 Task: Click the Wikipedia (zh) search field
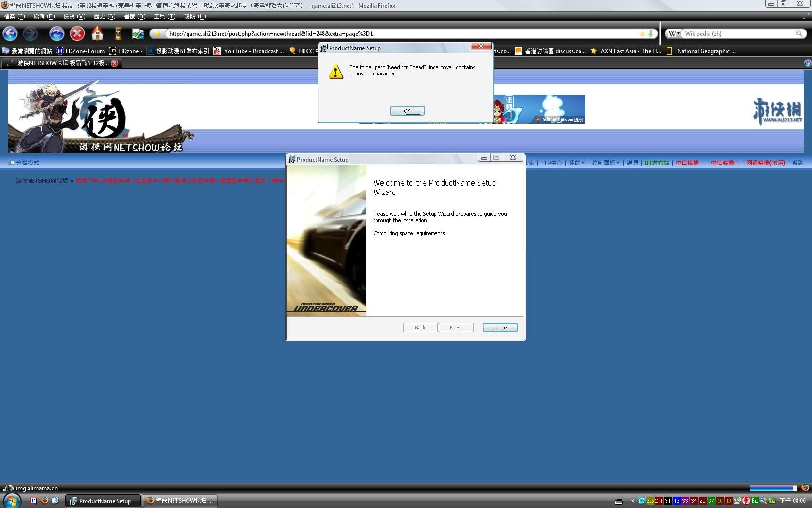click(x=738, y=34)
